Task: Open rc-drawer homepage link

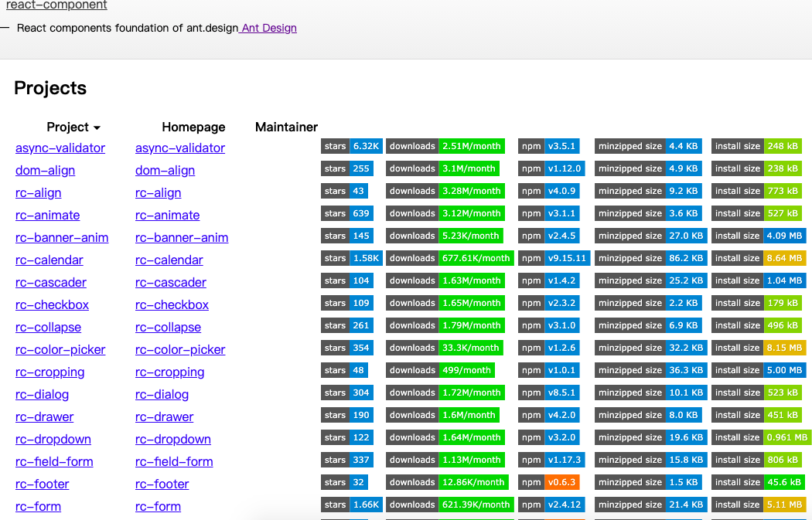Action: coord(164,417)
